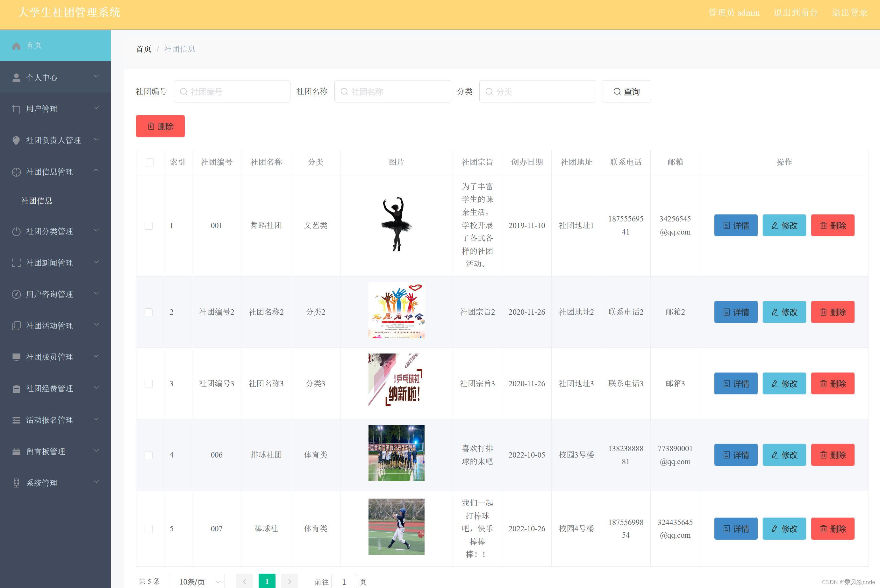Click the user icon beside 个人中心

pos(16,78)
